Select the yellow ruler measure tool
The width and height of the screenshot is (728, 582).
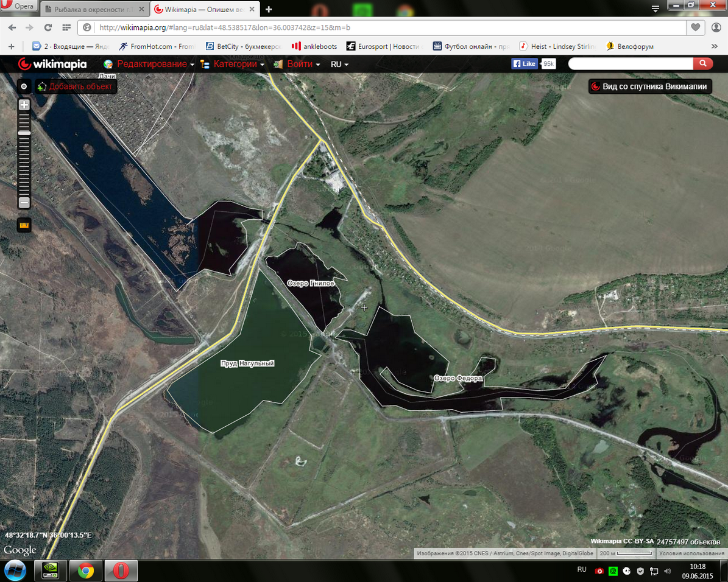click(24, 225)
